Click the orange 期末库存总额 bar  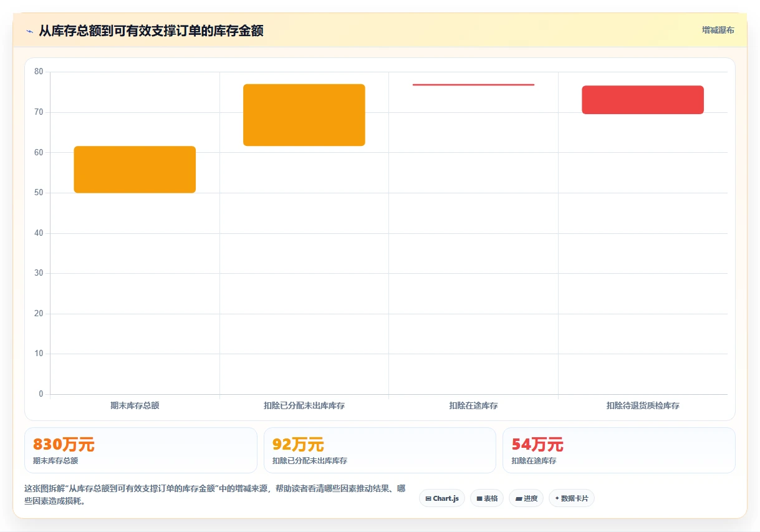pos(135,170)
